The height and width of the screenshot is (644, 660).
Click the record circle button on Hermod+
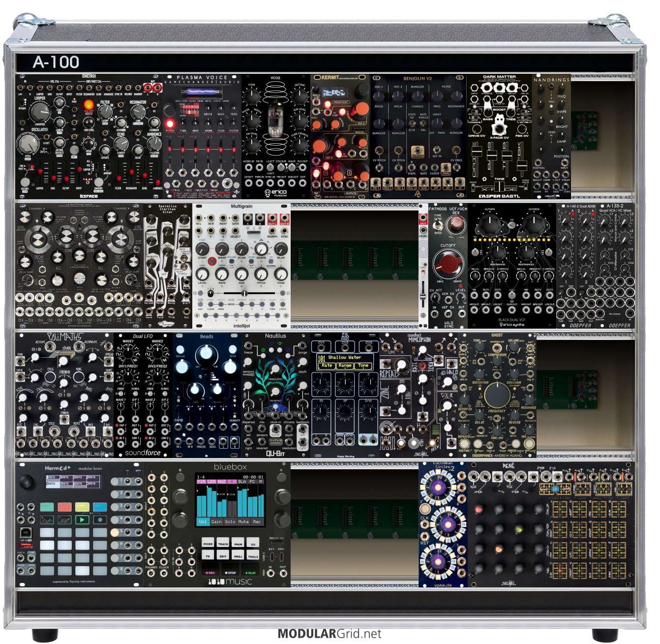(x=99, y=520)
